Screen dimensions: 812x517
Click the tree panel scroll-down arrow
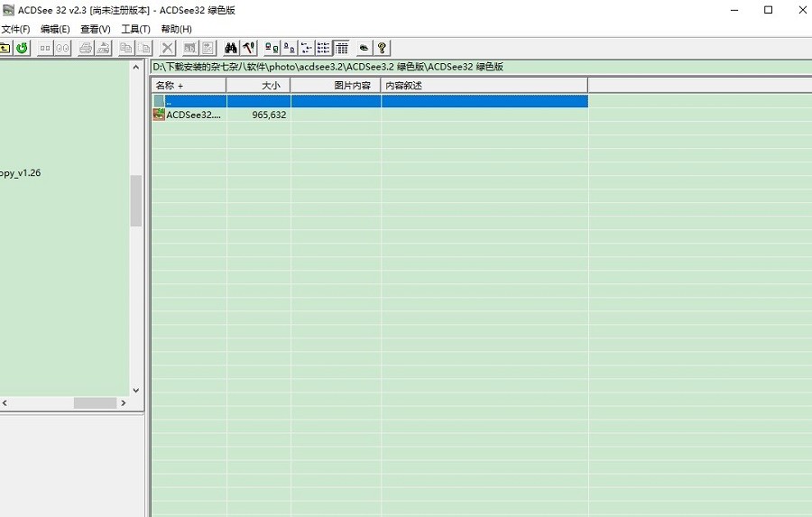click(135, 390)
